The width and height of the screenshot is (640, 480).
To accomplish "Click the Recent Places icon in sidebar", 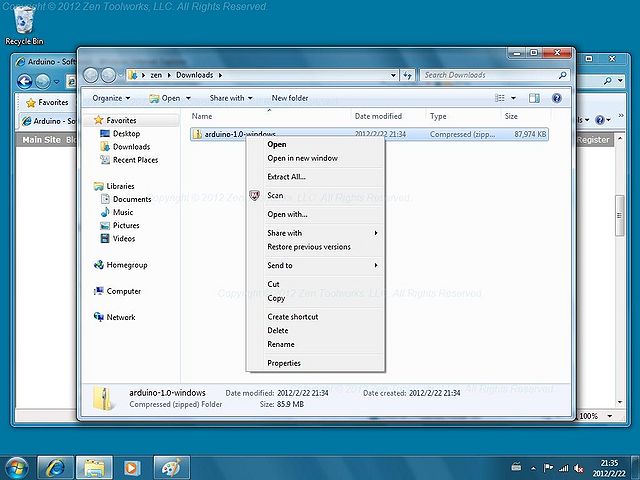I will point(104,160).
